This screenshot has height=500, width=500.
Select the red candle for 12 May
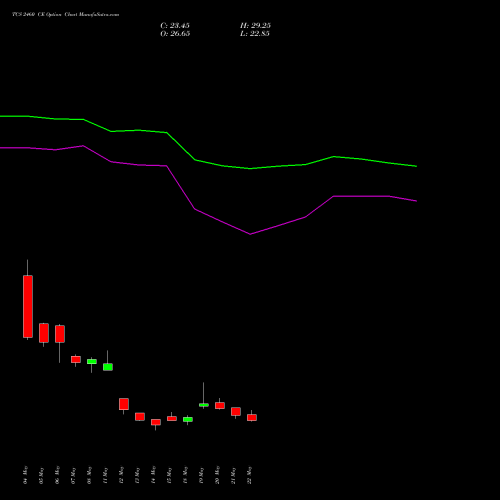pos(124,404)
